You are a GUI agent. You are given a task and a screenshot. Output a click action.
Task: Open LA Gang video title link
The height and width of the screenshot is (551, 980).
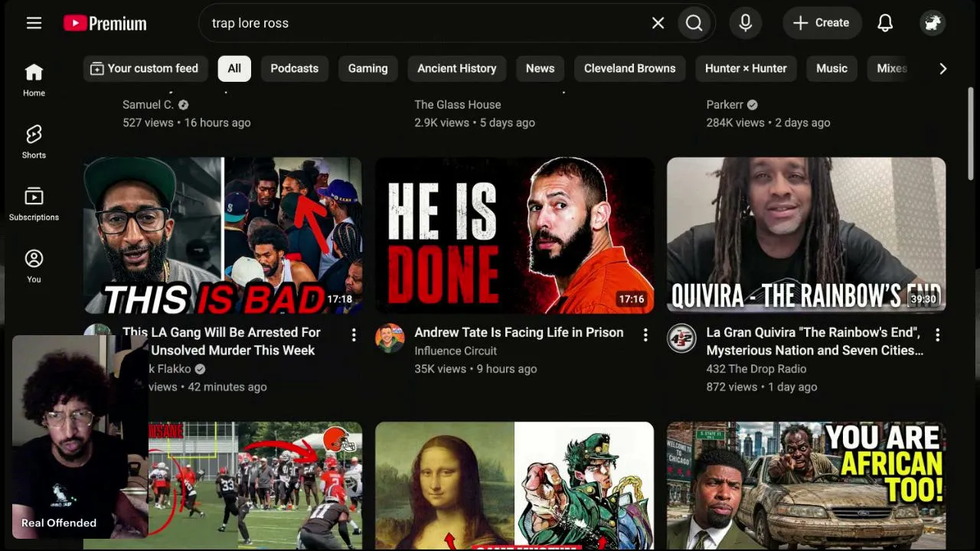point(222,341)
